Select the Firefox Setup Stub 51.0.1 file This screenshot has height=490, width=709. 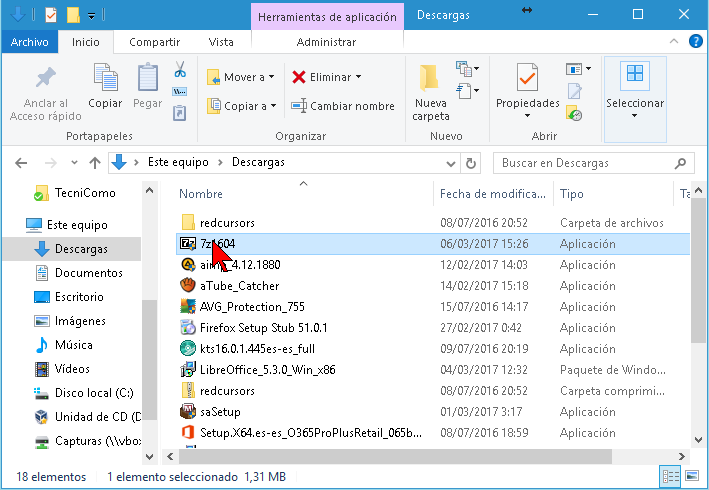pos(264,327)
